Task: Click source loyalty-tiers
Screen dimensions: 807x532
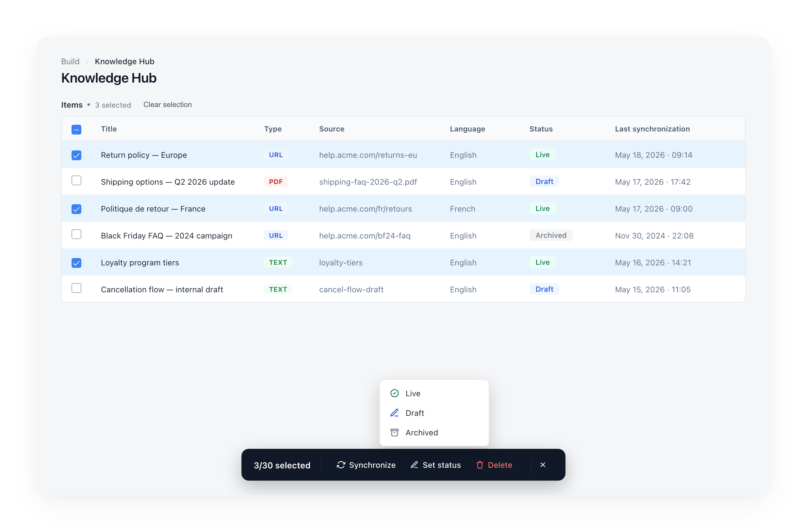Action: [341, 263]
